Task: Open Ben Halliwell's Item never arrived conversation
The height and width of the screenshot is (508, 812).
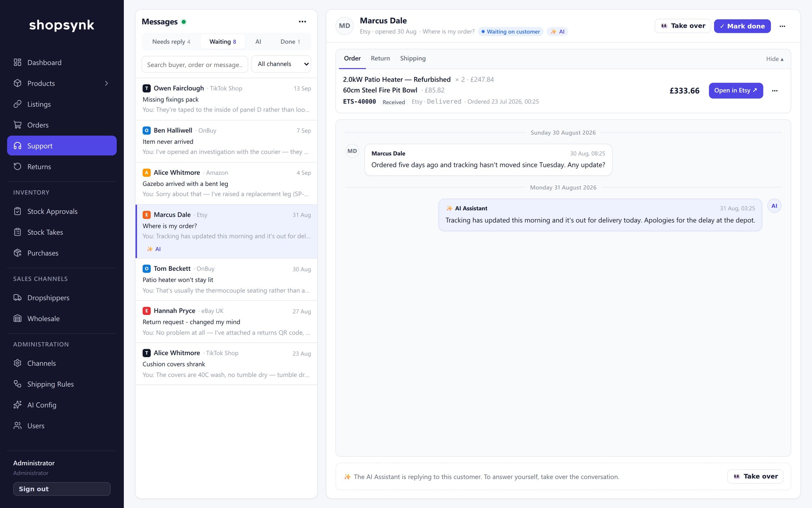Action: click(226, 141)
